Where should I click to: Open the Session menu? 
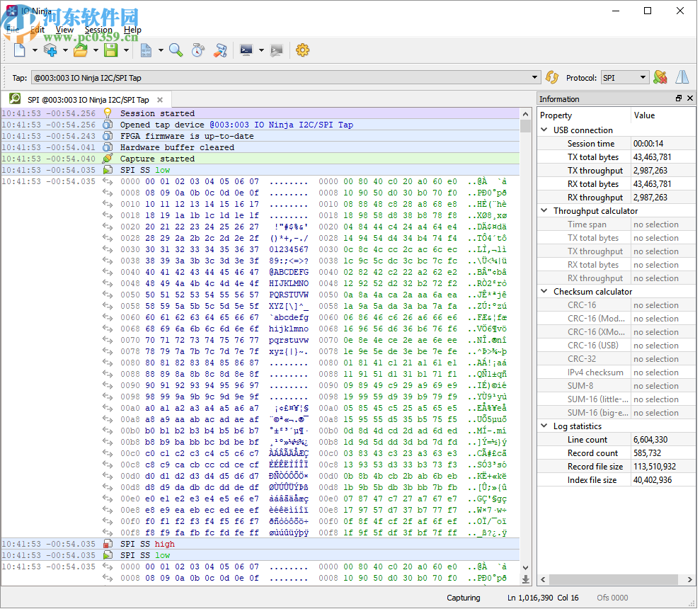point(98,30)
